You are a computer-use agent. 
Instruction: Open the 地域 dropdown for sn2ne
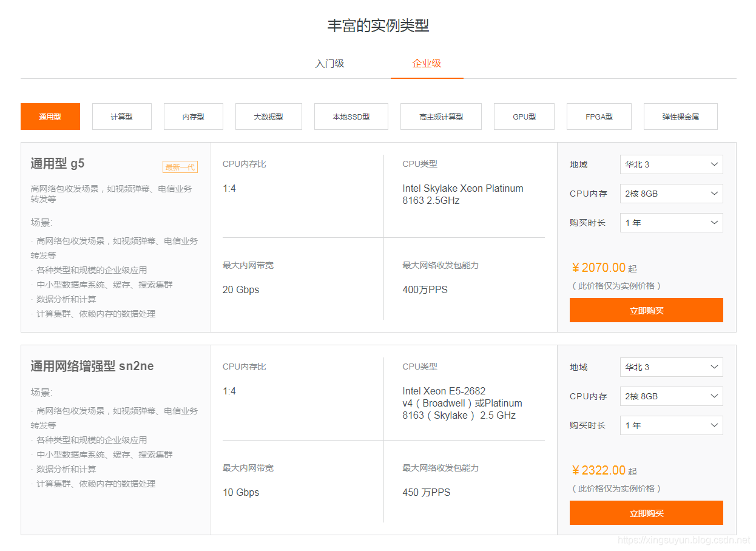pos(671,367)
